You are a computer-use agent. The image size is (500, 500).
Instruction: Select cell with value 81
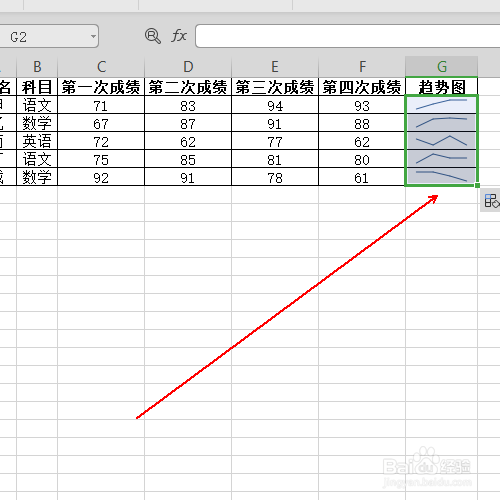(275, 159)
